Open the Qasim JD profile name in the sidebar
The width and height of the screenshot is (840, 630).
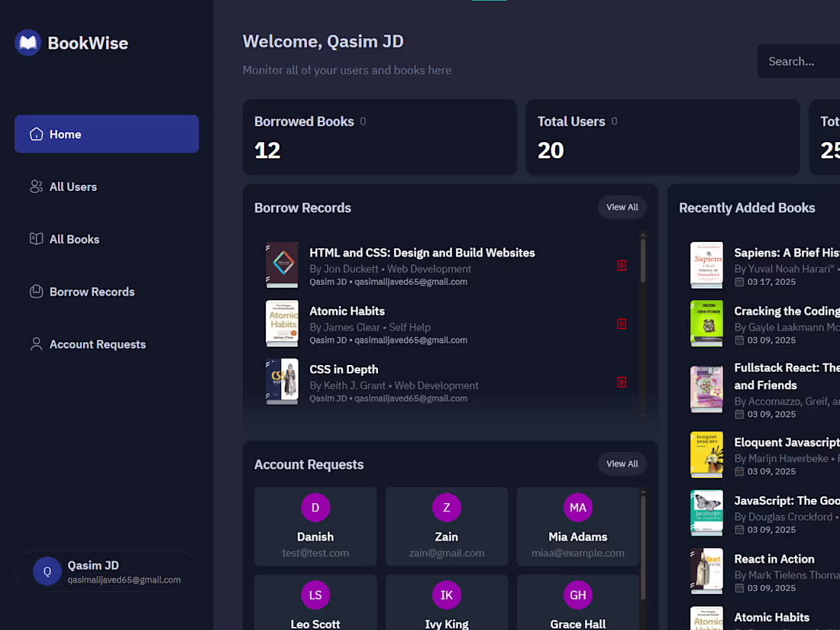pos(93,565)
